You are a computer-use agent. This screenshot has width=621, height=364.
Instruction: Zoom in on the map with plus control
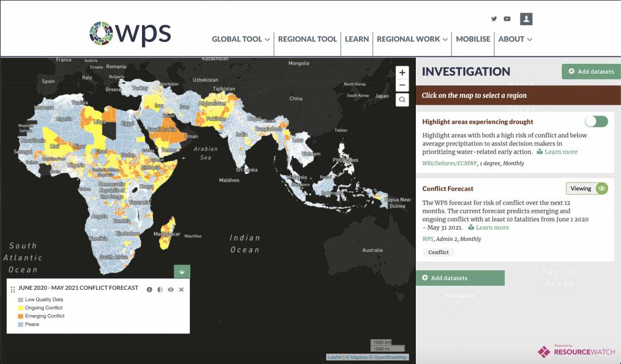(402, 72)
